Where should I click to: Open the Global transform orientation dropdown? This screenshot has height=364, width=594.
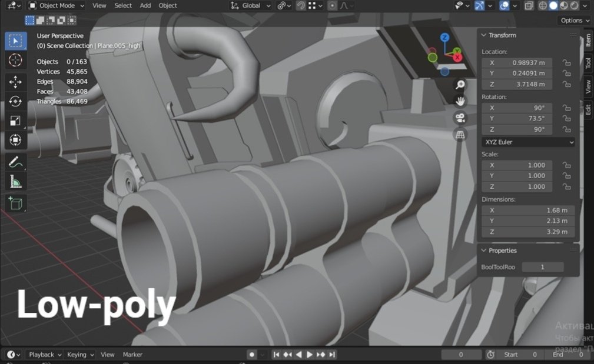click(x=250, y=6)
